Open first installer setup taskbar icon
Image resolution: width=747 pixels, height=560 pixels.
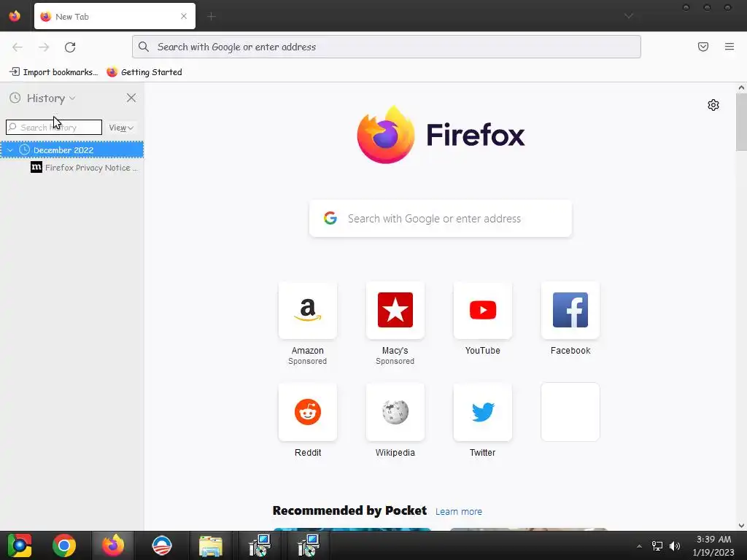pyautogui.click(x=260, y=545)
